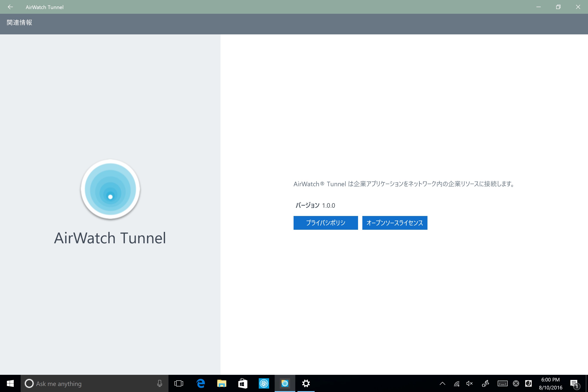Open the オープンソースライセンス open source license button
This screenshot has height=392, width=588.
[x=395, y=223]
